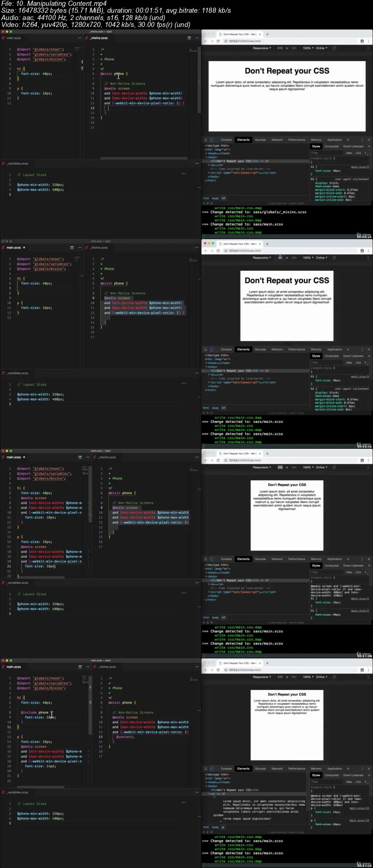373x868 pixels.
Task: Toggle the inspect-element picker in 00:00:24 frame DevTools
Action: click(x=205, y=140)
